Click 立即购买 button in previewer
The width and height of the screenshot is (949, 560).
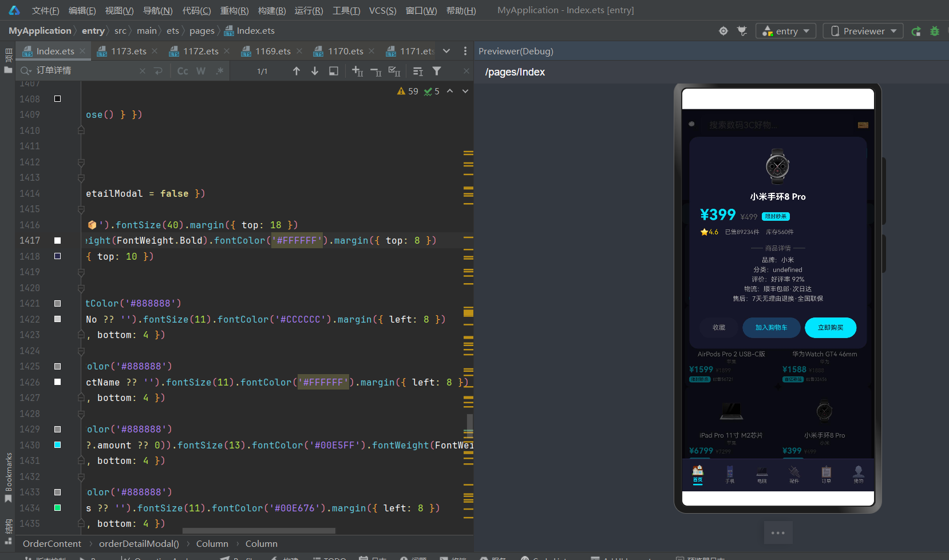coord(831,328)
